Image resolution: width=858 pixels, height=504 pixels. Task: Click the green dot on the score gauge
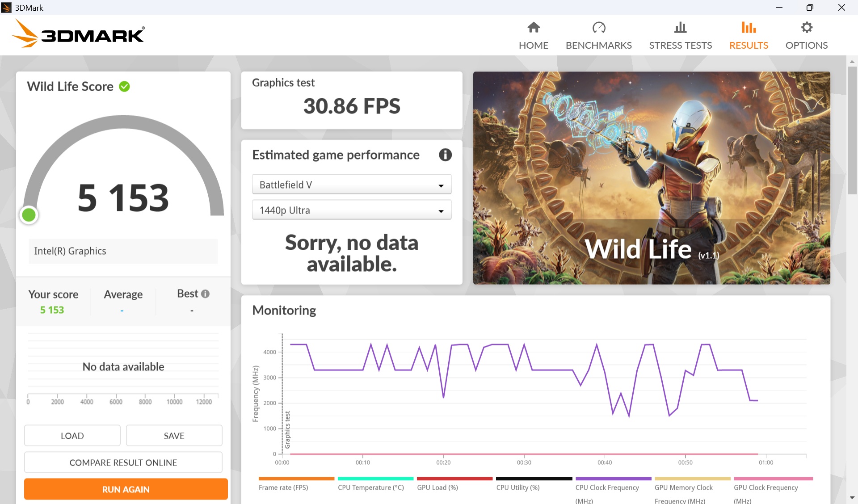coord(29,215)
